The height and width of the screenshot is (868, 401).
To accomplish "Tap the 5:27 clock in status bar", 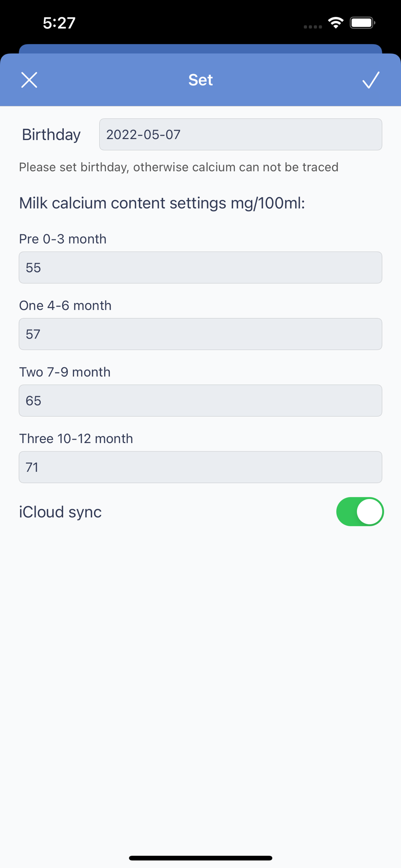I will [x=59, y=23].
